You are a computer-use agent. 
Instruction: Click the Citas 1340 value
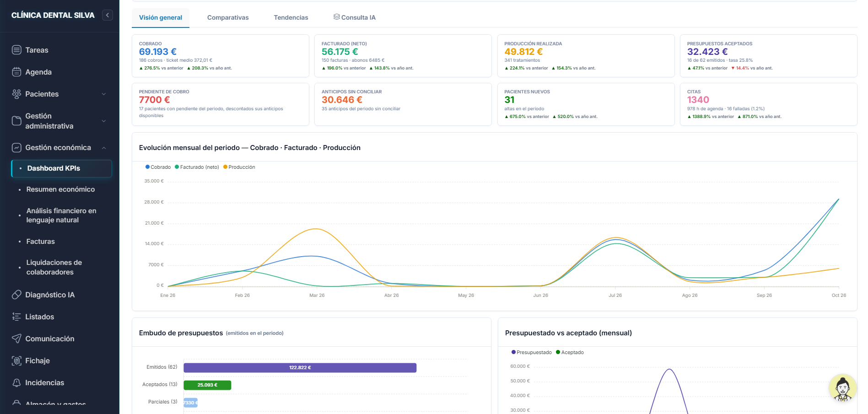pyautogui.click(x=698, y=100)
